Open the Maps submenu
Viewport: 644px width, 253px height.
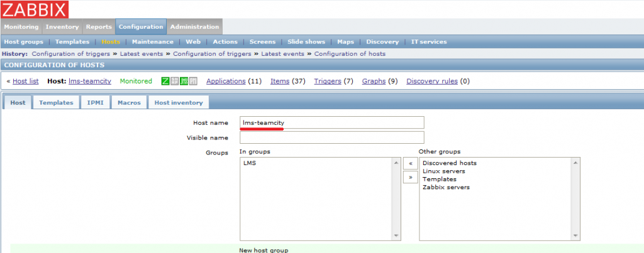[x=345, y=42]
